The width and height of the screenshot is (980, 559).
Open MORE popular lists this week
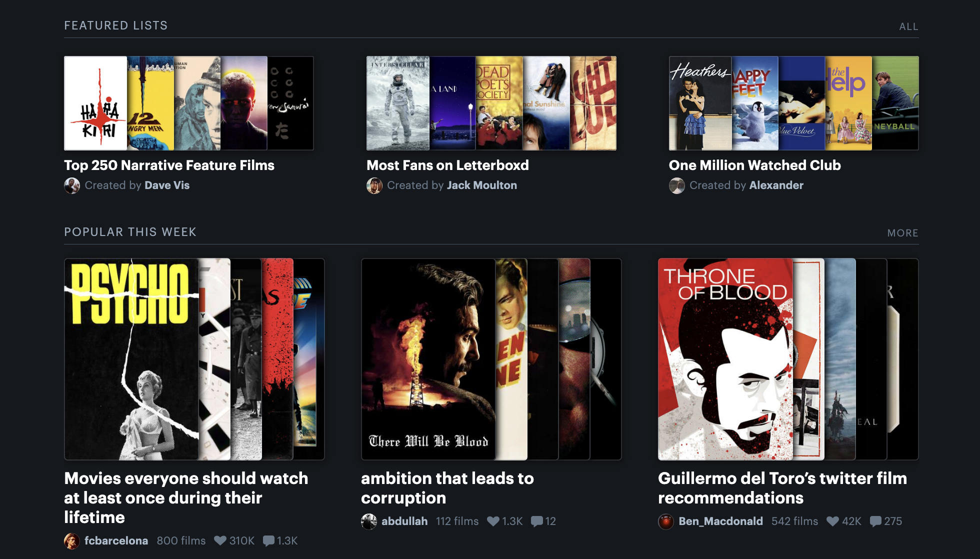[902, 233]
